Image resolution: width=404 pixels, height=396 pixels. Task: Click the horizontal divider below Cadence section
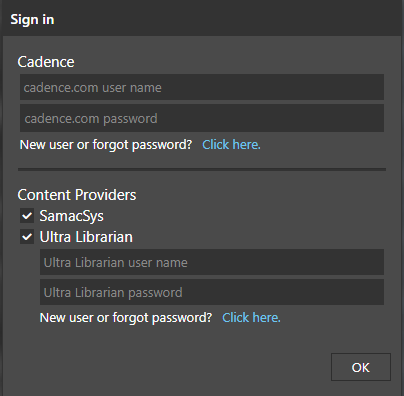tap(202, 170)
